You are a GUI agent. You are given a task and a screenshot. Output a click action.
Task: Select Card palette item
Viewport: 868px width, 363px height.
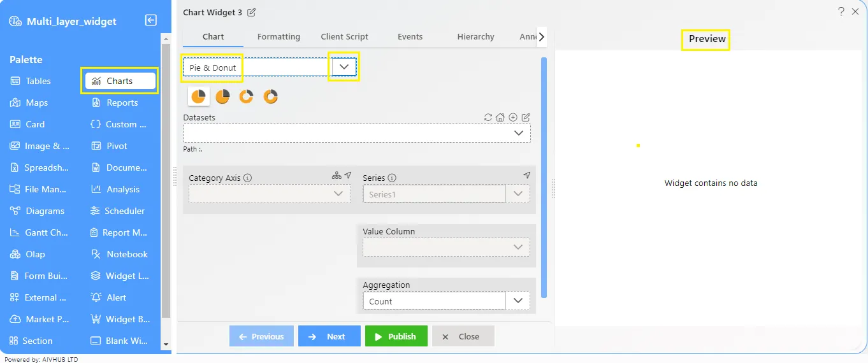coord(27,124)
